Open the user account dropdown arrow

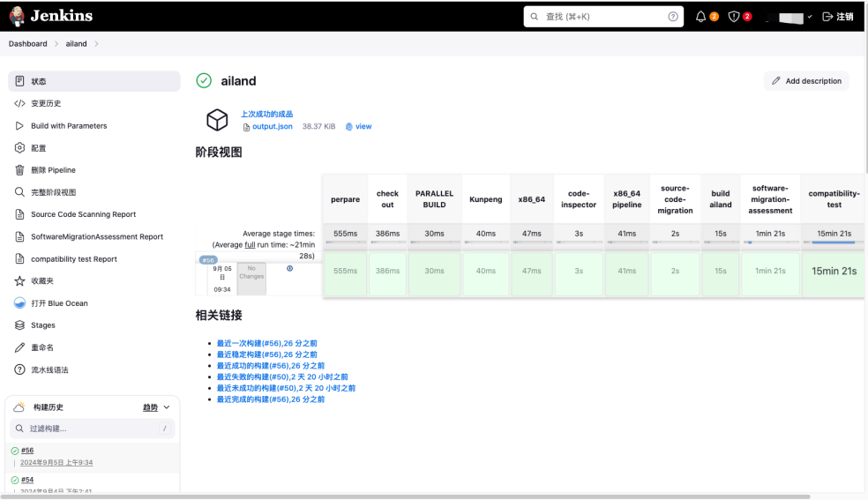(810, 17)
